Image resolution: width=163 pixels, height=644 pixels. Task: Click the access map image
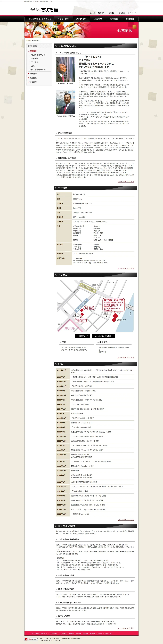[x=95, y=306]
